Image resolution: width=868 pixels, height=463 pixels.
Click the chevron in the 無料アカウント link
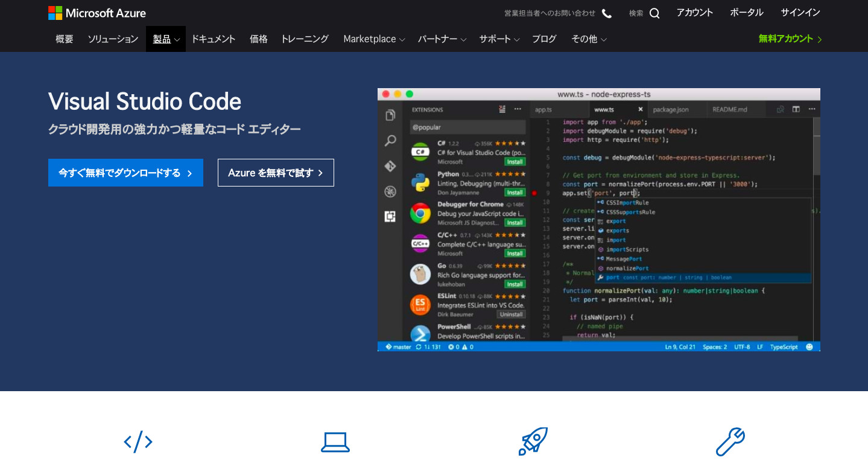[819, 39]
